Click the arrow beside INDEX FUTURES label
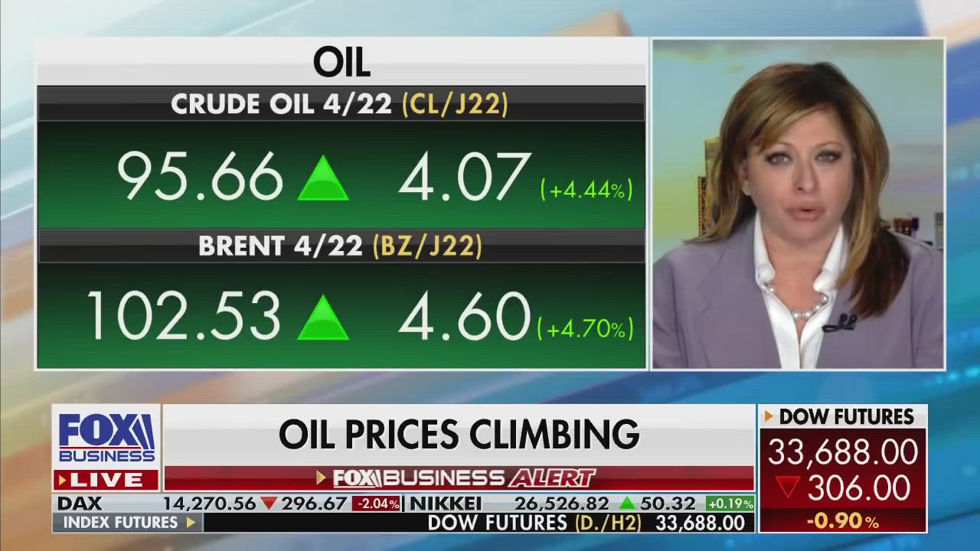The image size is (980, 551). [x=191, y=523]
